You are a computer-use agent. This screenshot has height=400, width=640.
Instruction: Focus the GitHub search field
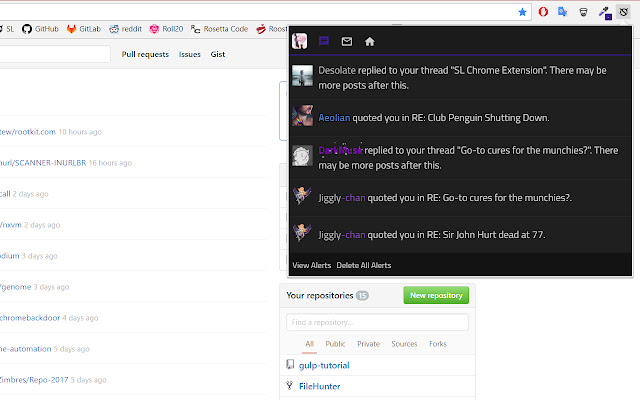click(x=55, y=54)
